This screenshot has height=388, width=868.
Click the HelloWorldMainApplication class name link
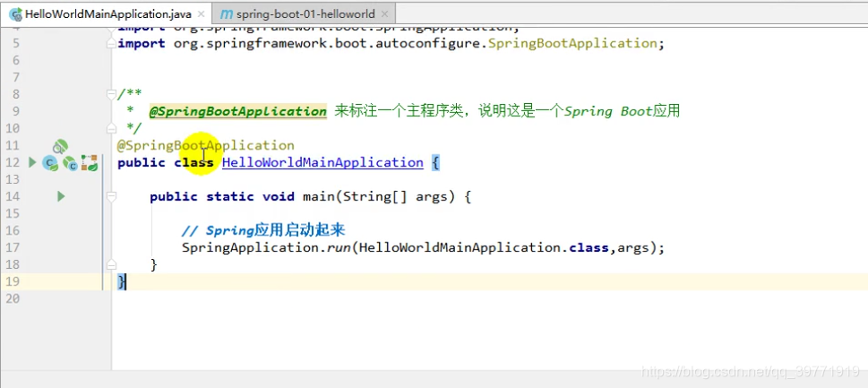[x=322, y=162]
